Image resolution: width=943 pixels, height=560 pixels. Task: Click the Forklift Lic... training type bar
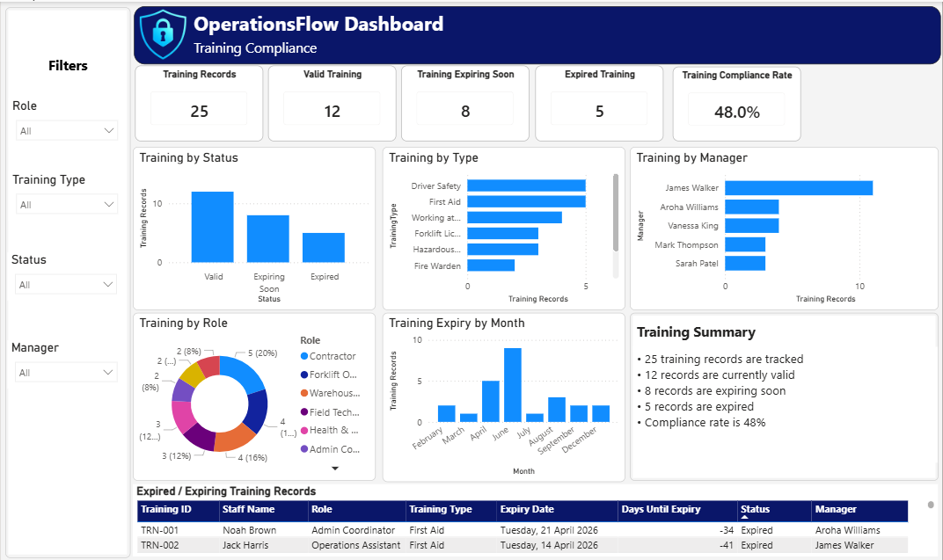[503, 233]
